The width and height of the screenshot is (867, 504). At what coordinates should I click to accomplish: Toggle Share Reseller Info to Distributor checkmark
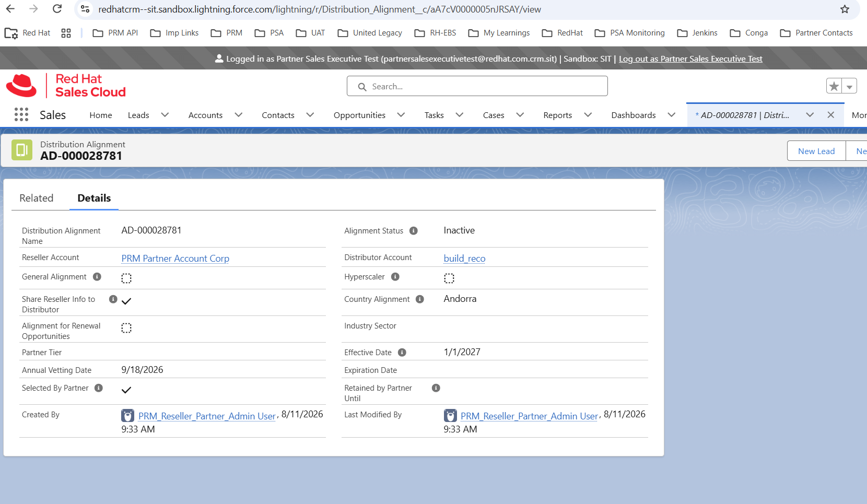(x=126, y=301)
